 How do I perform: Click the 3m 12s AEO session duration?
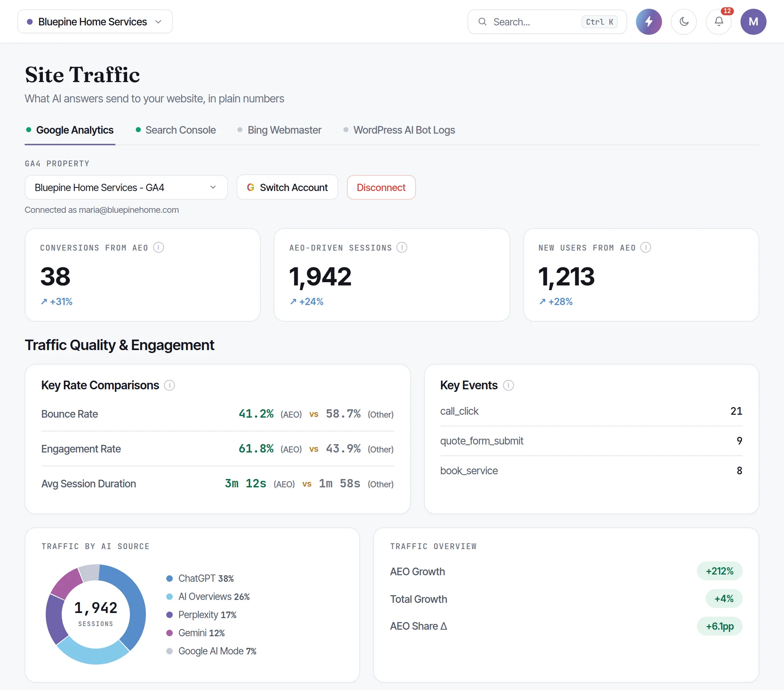point(245,483)
